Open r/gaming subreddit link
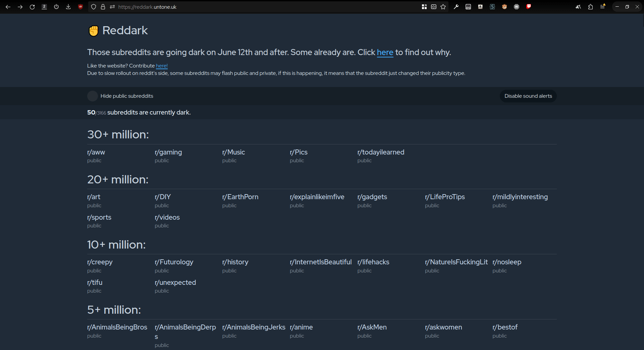Image resolution: width=644 pixels, height=350 pixels. coord(168,152)
